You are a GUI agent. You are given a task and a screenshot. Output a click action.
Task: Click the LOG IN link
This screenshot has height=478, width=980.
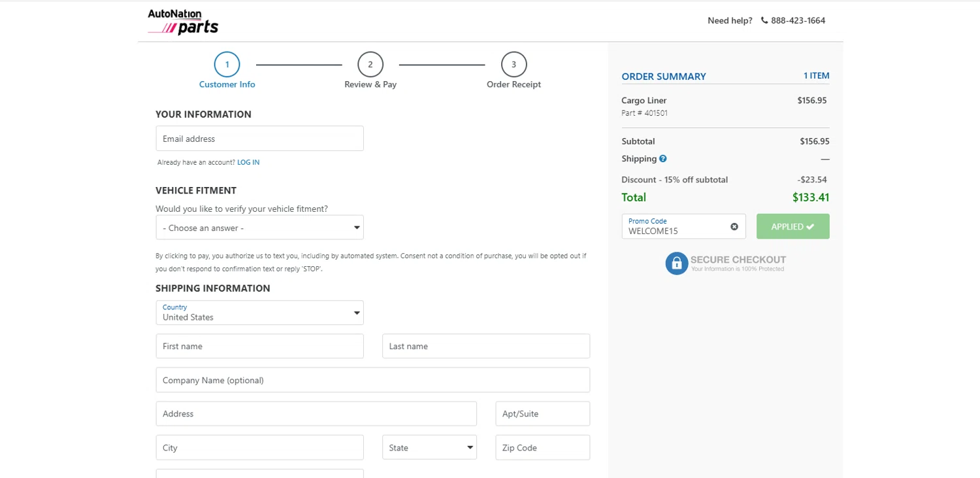pyautogui.click(x=248, y=162)
